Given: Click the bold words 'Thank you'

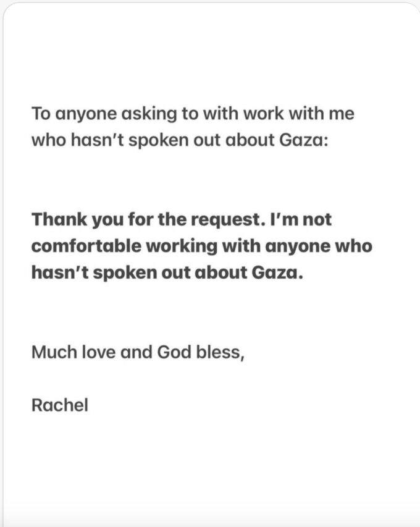Looking at the screenshot, I should (78, 220).
